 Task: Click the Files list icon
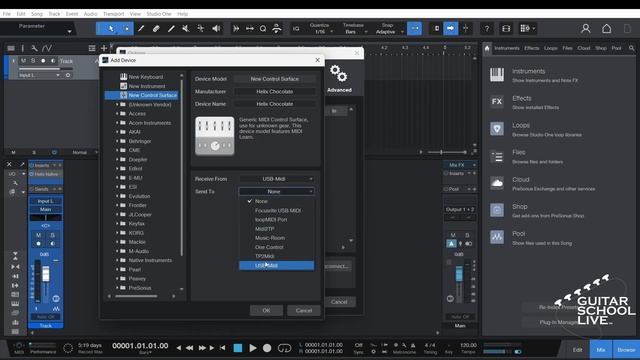(497, 156)
